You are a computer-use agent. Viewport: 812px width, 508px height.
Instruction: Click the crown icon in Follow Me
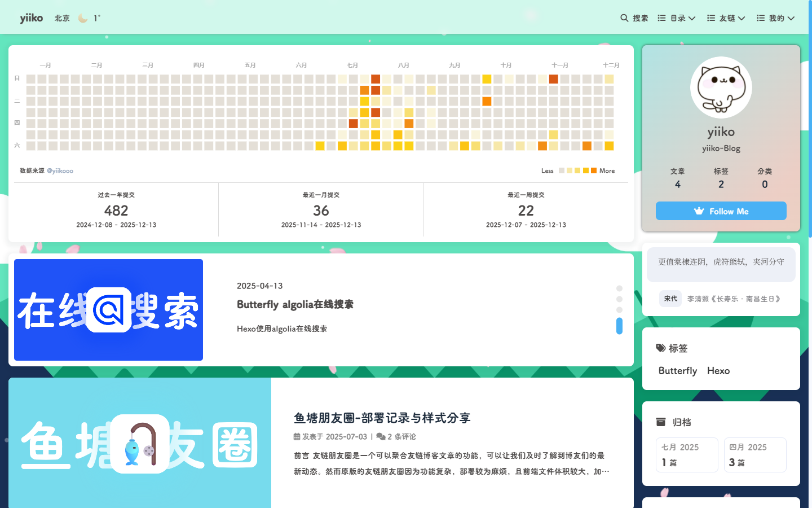click(699, 211)
